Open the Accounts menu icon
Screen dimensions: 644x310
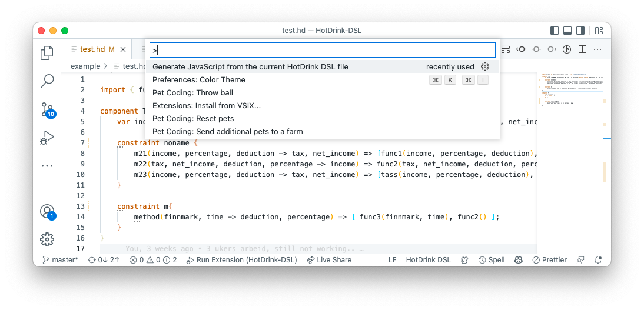pyautogui.click(x=48, y=211)
